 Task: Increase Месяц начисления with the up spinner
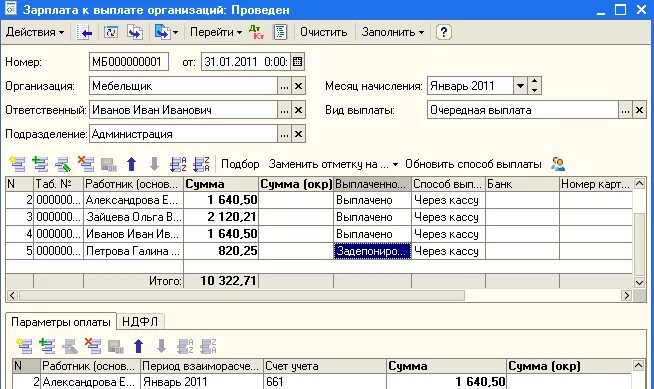pos(534,82)
